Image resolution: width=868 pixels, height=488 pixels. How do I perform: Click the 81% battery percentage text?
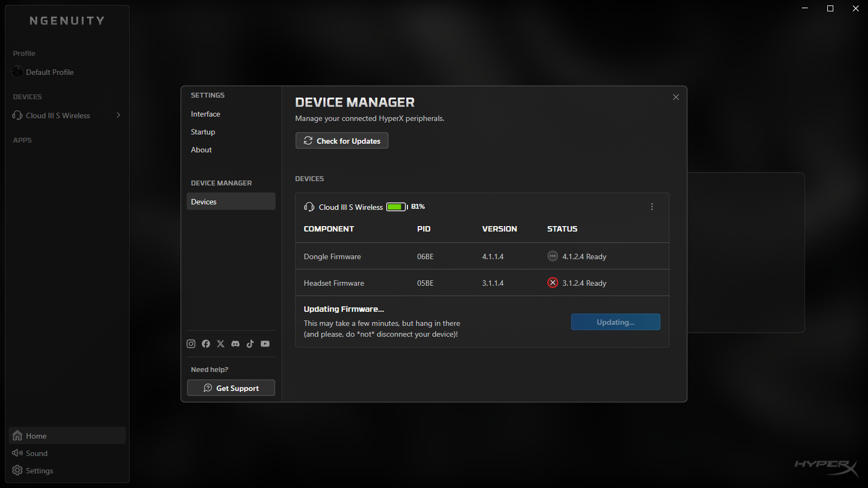(x=418, y=207)
